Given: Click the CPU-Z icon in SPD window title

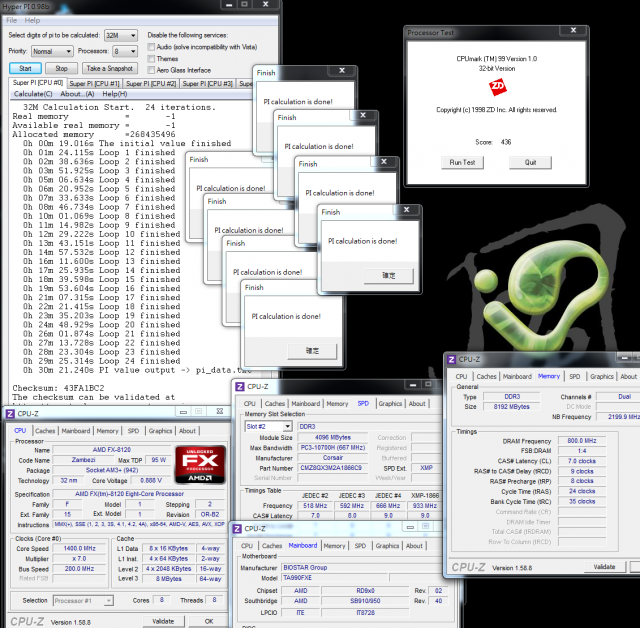Looking at the screenshot, I should pyautogui.click(x=240, y=386).
